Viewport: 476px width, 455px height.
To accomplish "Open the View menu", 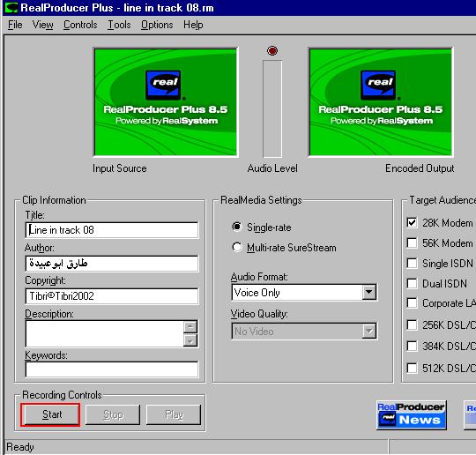I will 43,25.
